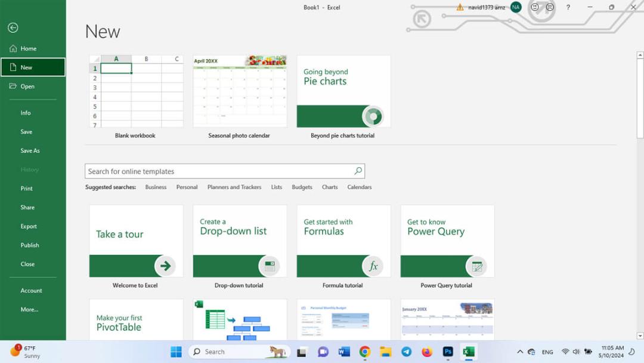Screen dimensions: 644x363
Task: Open the Chat app on taskbar
Action: (x=323, y=352)
